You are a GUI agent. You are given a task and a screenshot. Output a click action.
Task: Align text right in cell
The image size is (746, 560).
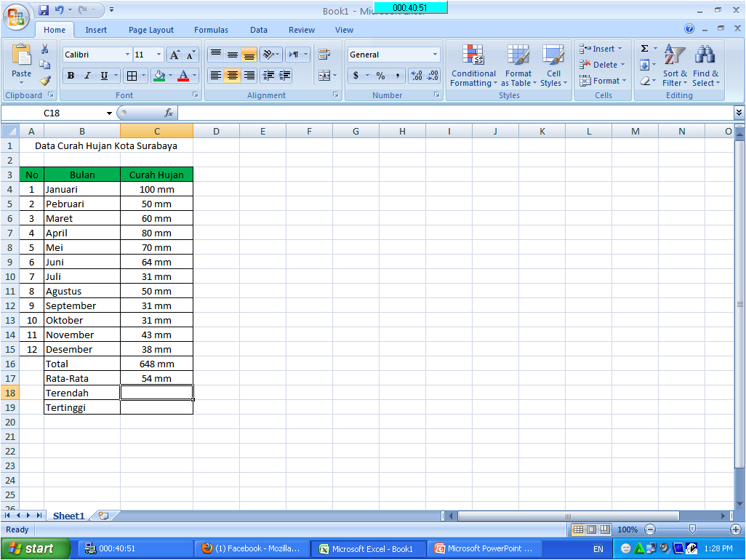point(249,76)
